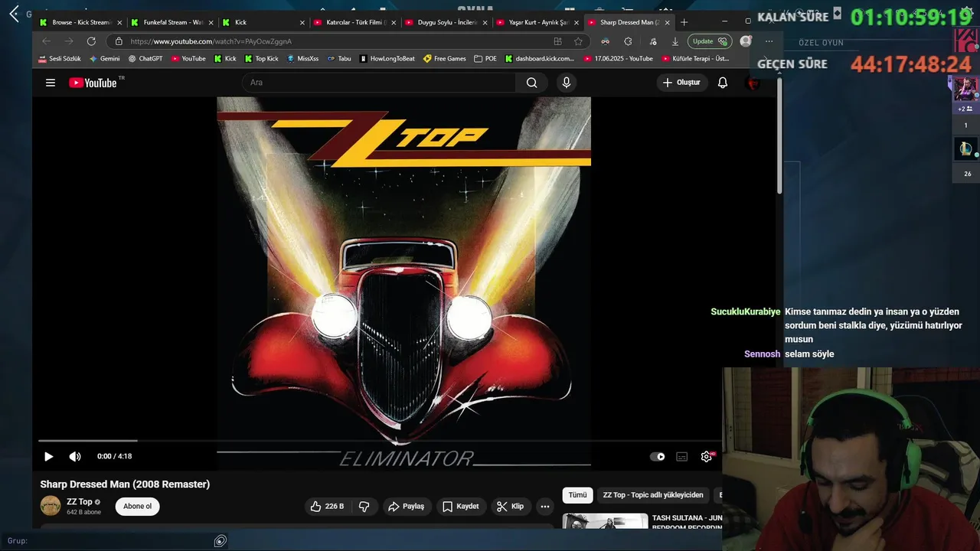Switch to the Katırcılar - Türk Filmi tab

[x=355, y=22]
